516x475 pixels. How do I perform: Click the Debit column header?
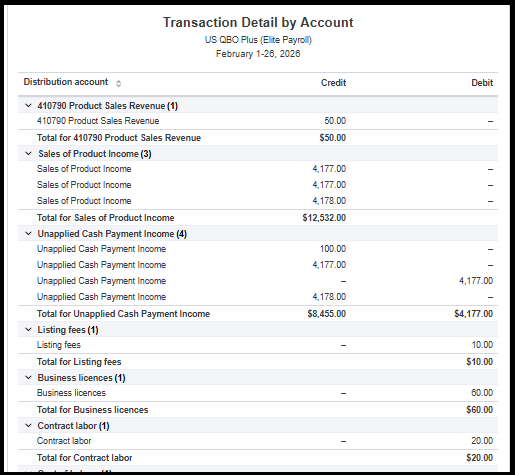pos(482,83)
